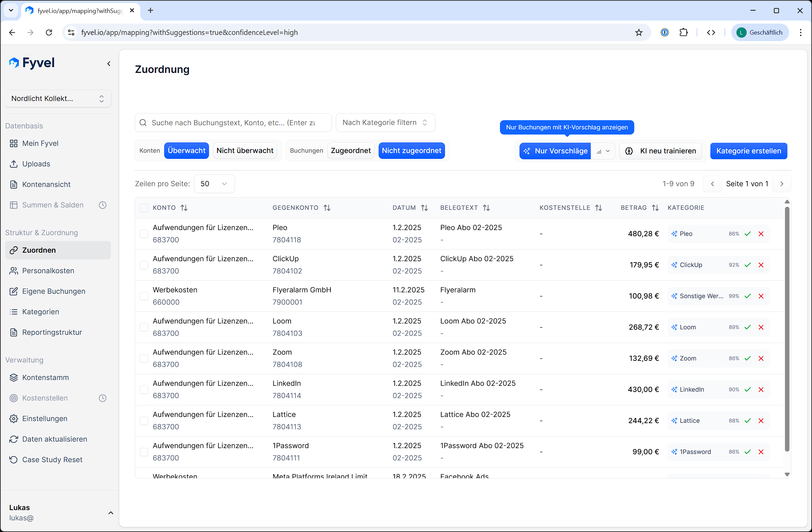Focus the Buchungstext search field
The height and width of the screenshot is (532, 812).
233,123
